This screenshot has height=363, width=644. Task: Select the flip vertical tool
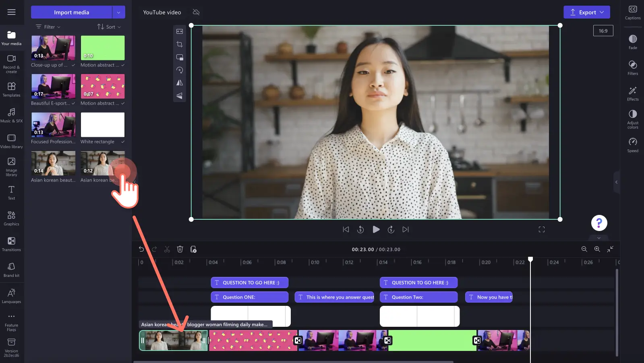(x=180, y=96)
